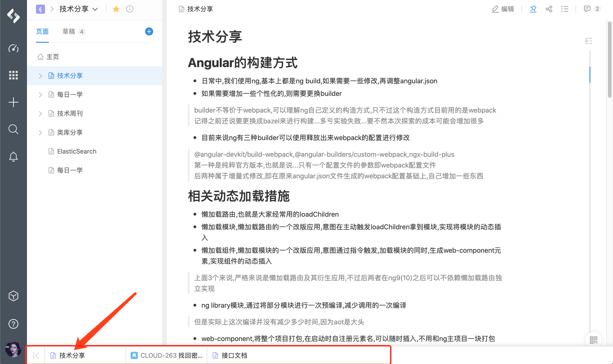Click the purple wiki space icon
Image resolution: width=613 pixels, height=364 pixels.
point(40,9)
